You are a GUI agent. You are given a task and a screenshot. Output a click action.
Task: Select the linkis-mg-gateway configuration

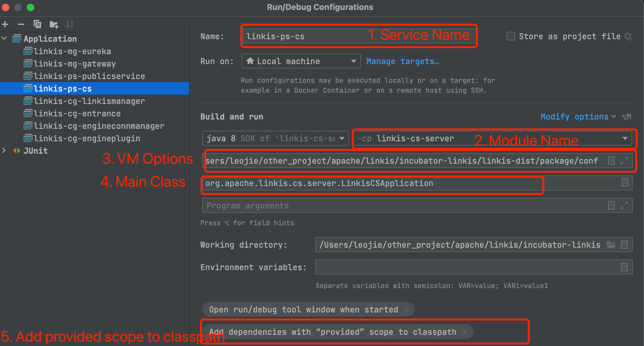point(74,64)
